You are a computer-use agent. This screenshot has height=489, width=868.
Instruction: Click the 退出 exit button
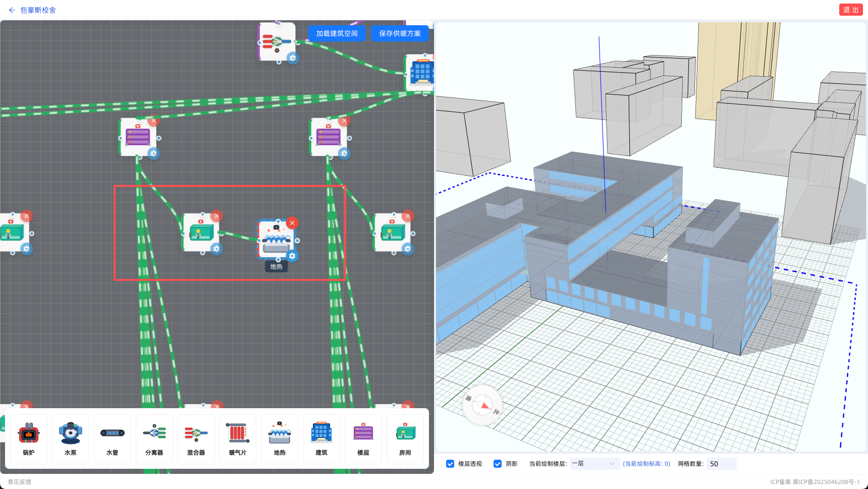pyautogui.click(x=851, y=10)
